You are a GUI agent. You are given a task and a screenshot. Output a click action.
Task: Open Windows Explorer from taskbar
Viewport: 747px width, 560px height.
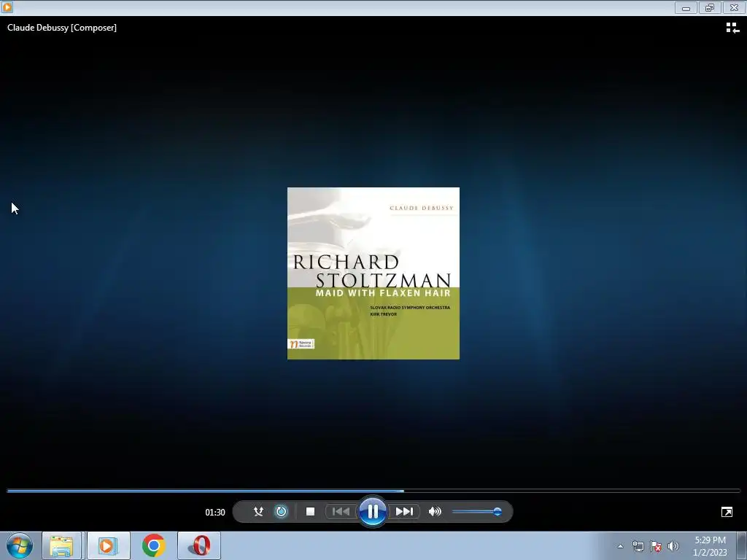pos(61,545)
